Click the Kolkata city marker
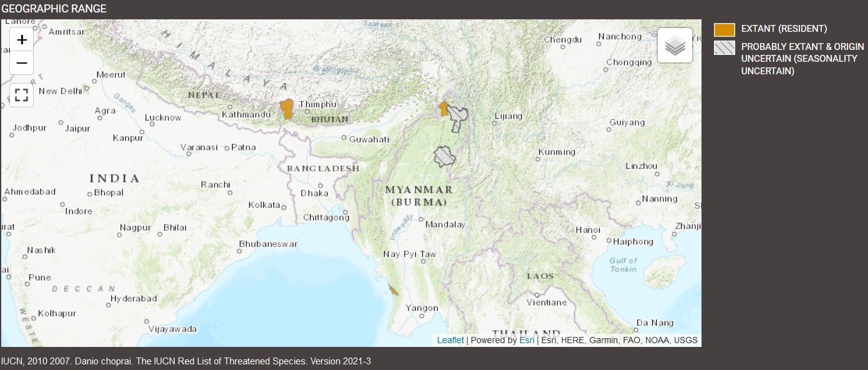The height and width of the screenshot is (370, 868). click(x=284, y=206)
